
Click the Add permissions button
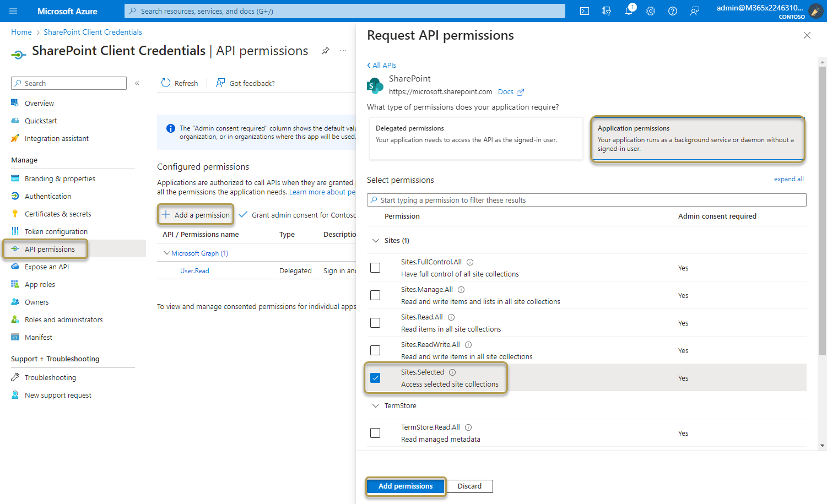pos(406,486)
